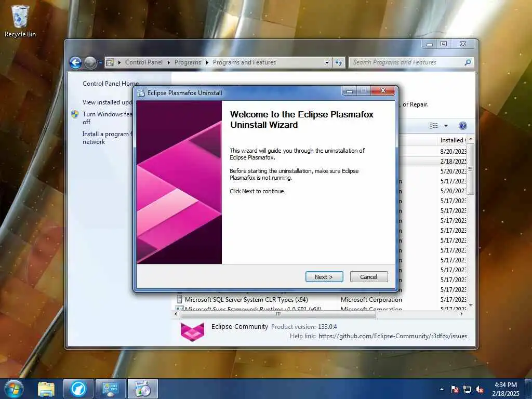Click the Windows features shield icon

(x=75, y=114)
